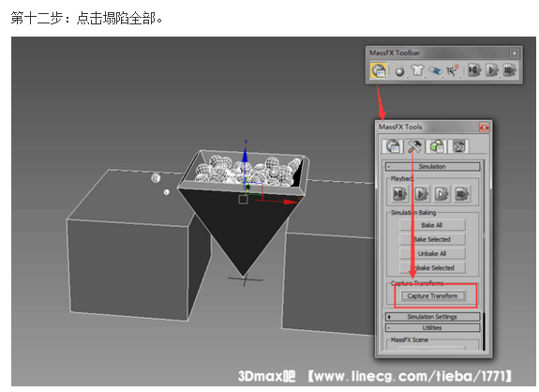
Task: Step simulation forward from the MassFX Toolbar
Action: 509,70
